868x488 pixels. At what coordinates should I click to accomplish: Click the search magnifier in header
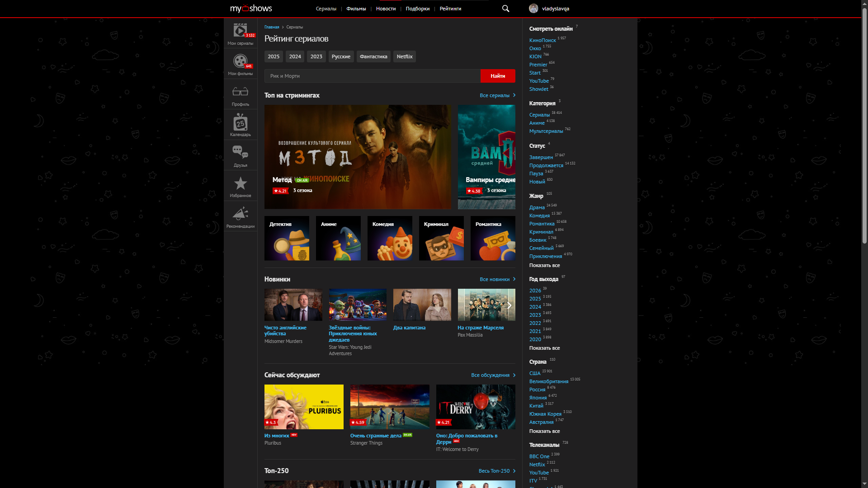505,9
